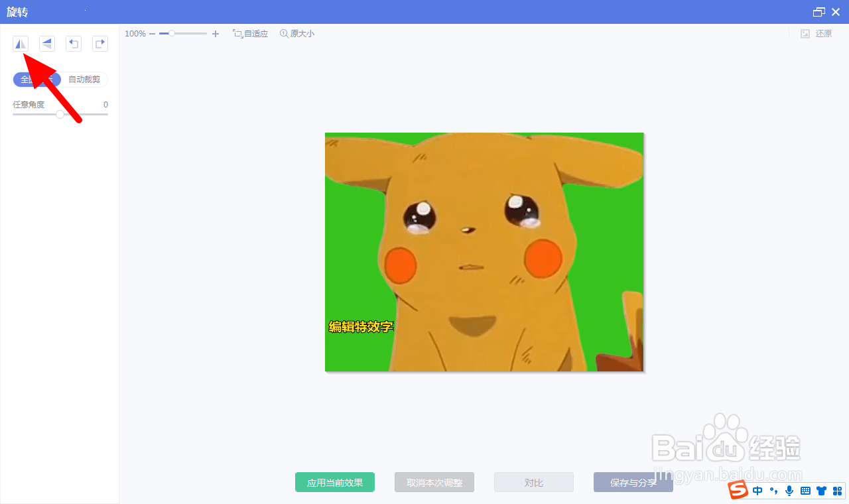Switch to 自动裁剪 mode
The height and width of the screenshot is (504, 849).
coord(84,80)
